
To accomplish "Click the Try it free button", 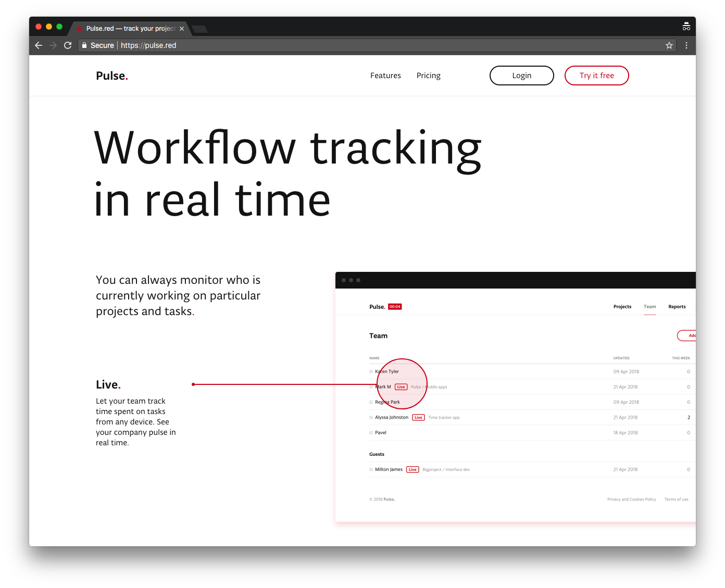I will click(x=596, y=76).
